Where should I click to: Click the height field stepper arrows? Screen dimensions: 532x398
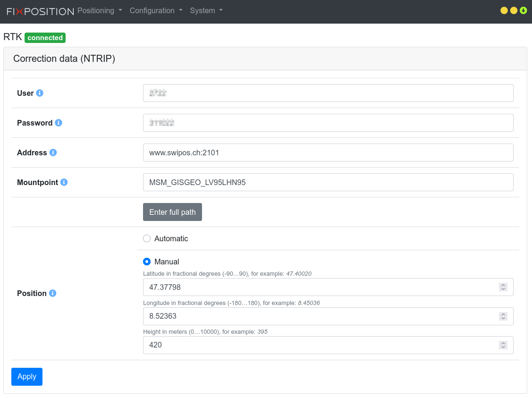[x=503, y=345]
